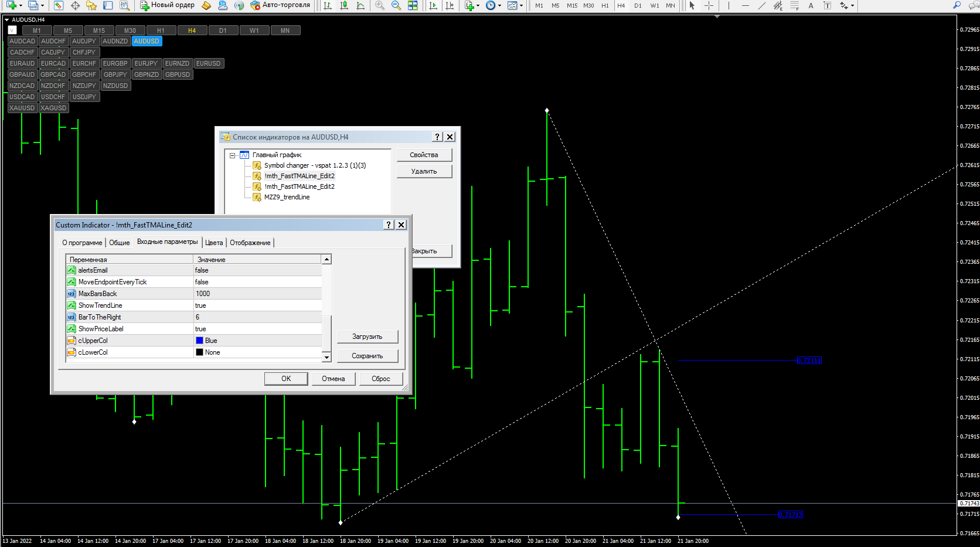Switch to the Цвета tab
This screenshot has height=547, width=980.
214,243
